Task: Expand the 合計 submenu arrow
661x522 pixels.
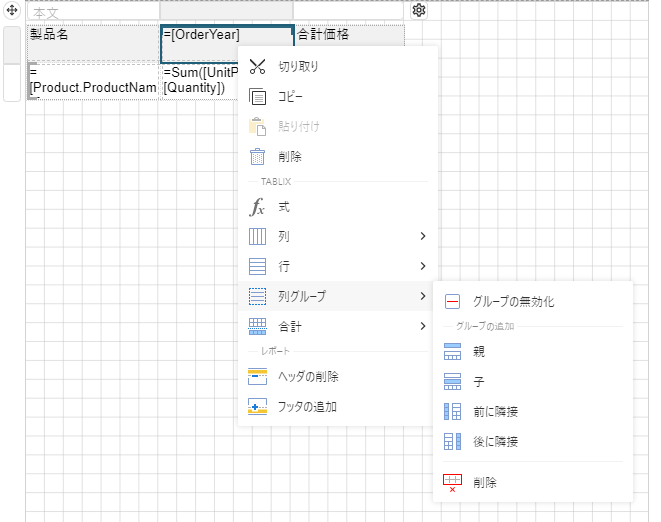Action: [x=423, y=327]
